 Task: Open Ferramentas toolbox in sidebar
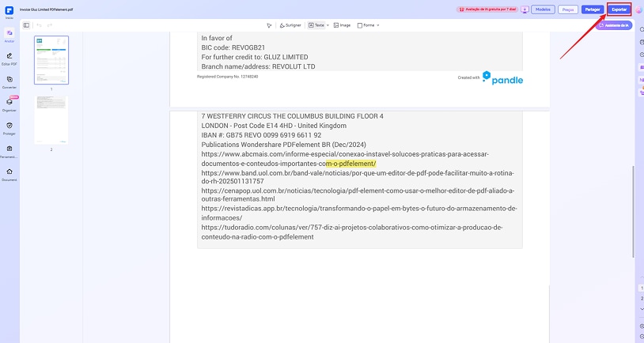pos(9,151)
